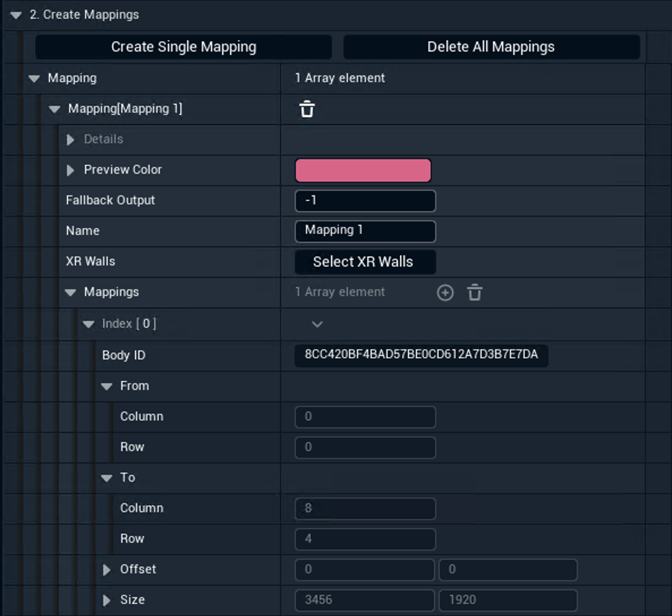This screenshot has width=672, height=616.
Task: Click the Select XR Walls button
Action: pyautogui.click(x=365, y=262)
